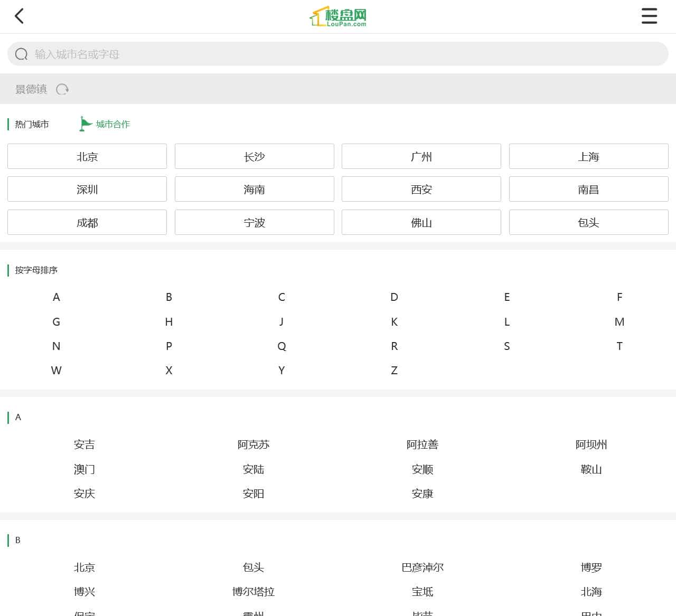This screenshot has height=616, width=676.
Task: Choose 上海 from hot cities
Action: tap(588, 157)
